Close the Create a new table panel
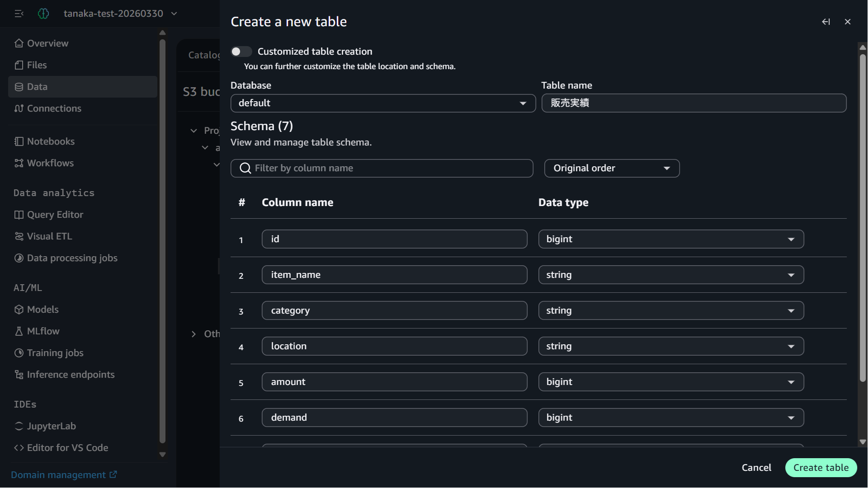Viewport: 868px width, 488px height. coord(848,22)
